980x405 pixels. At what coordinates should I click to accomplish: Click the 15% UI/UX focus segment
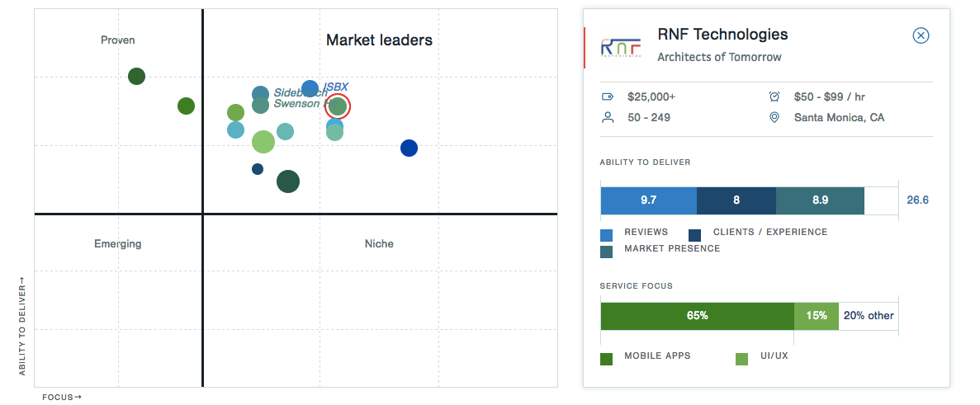pos(817,316)
